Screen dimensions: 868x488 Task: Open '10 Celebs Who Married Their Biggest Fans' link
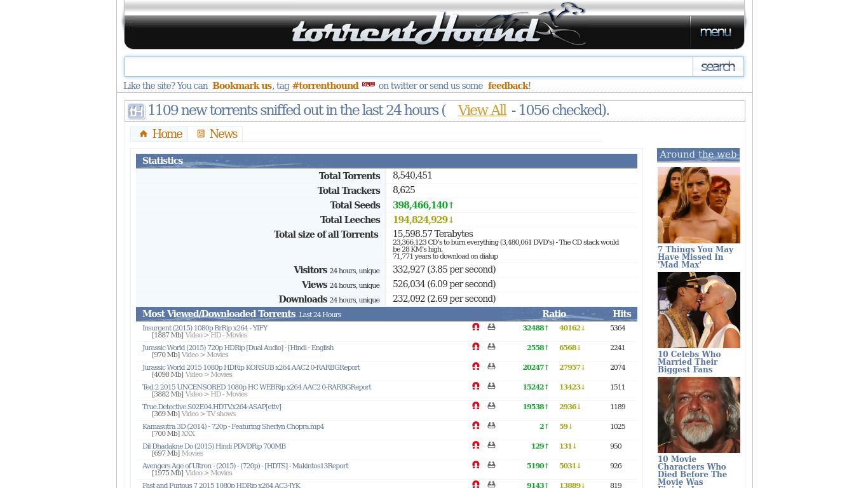tap(689, 362)
